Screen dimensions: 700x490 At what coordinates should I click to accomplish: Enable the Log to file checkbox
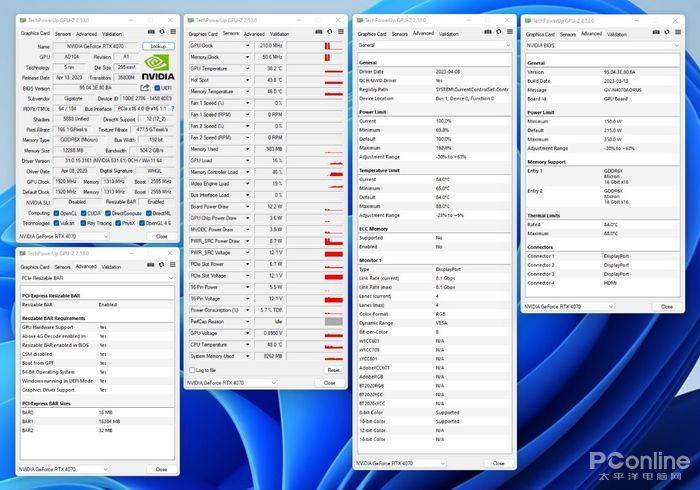(x=192, y=370)
